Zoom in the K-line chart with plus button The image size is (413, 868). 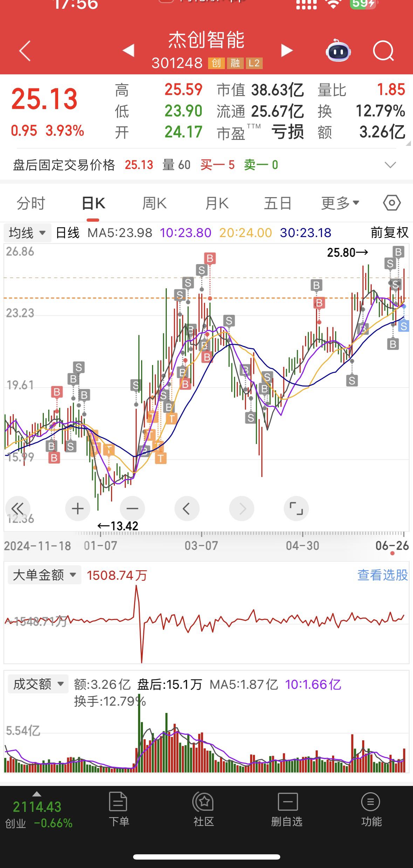coord(77,508)
